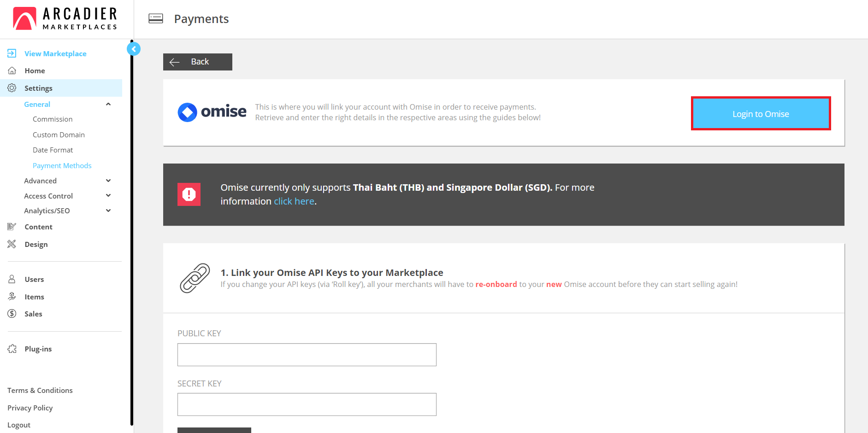Screen dimensions: 868x433
Task: Open Access Control group
Action: (48, 196)
